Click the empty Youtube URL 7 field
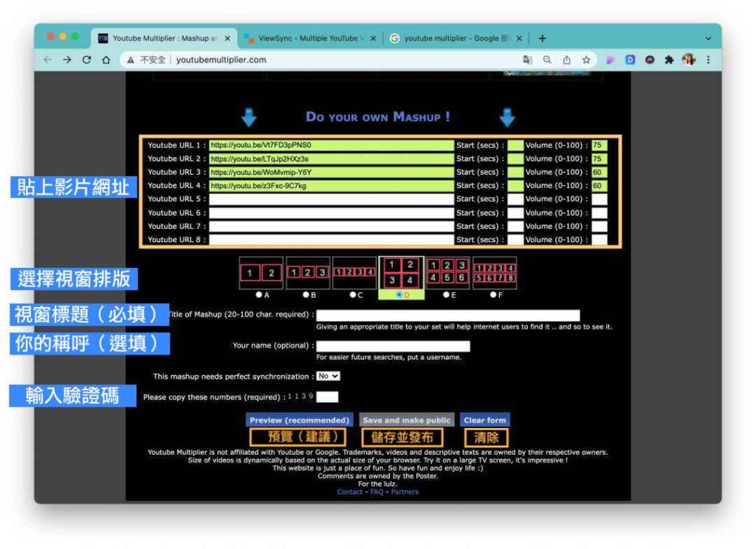 [x=331, y=226]
